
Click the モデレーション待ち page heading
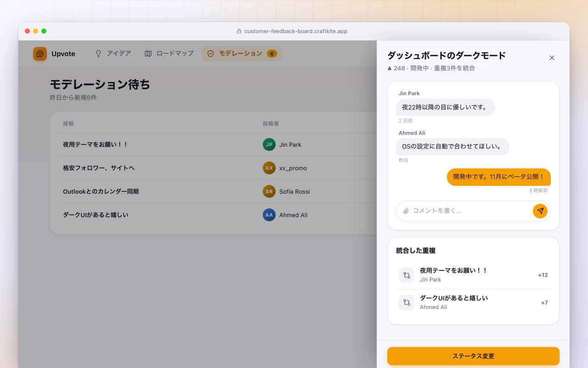point(100,85)
